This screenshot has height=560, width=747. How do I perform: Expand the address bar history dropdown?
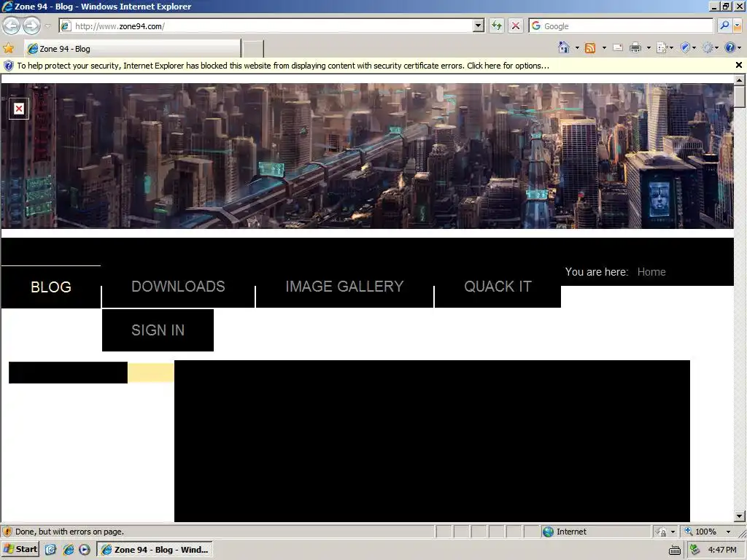(479, 26)
